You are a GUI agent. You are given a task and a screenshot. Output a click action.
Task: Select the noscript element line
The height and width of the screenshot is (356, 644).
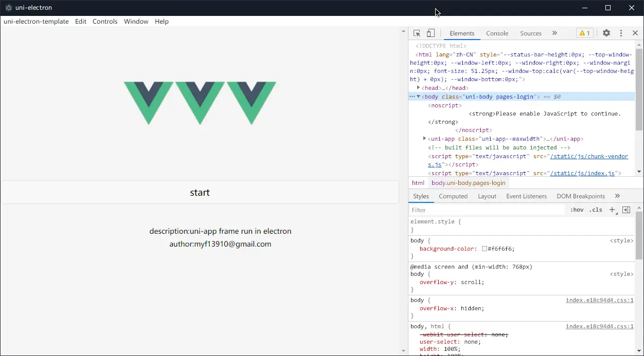[445, 105]
